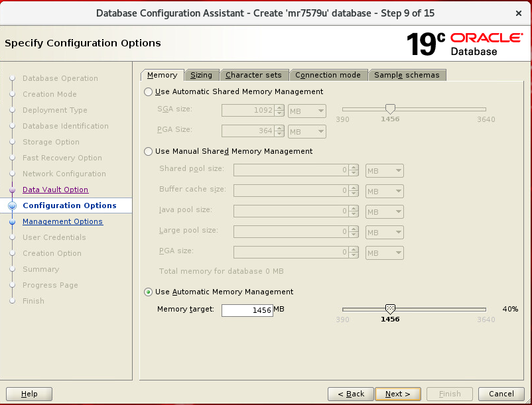Viewport: 532px width, 405px height.
Task: Open the Java pool size unit dropdown
Action: [x=385, y=212]
